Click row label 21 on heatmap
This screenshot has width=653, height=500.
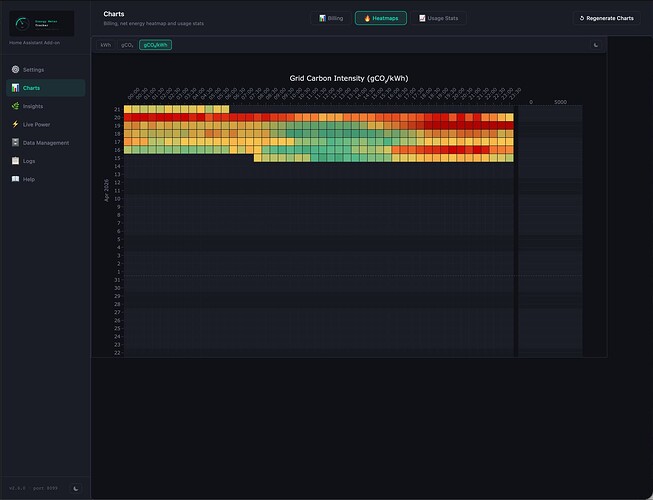coord(117,109)
